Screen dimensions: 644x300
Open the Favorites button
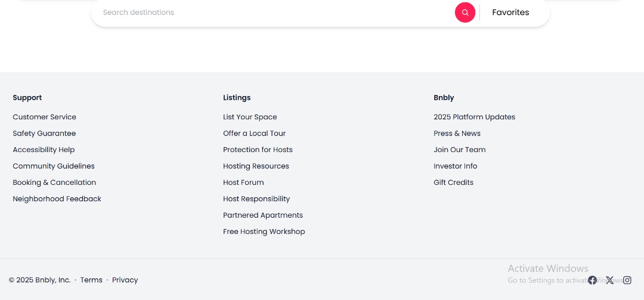tap(510, 13)
